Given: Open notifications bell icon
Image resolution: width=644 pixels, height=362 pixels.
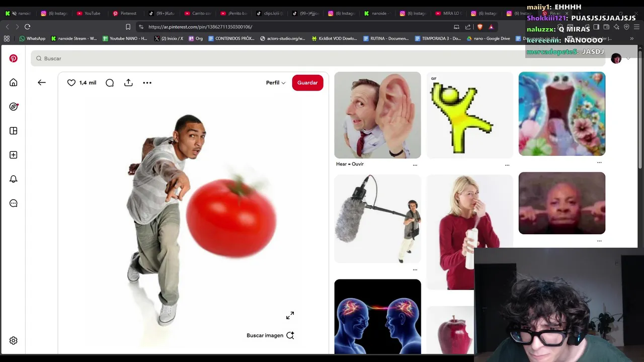Looking at the screenshot, I should pyautogui.click(x=14, y=179).
